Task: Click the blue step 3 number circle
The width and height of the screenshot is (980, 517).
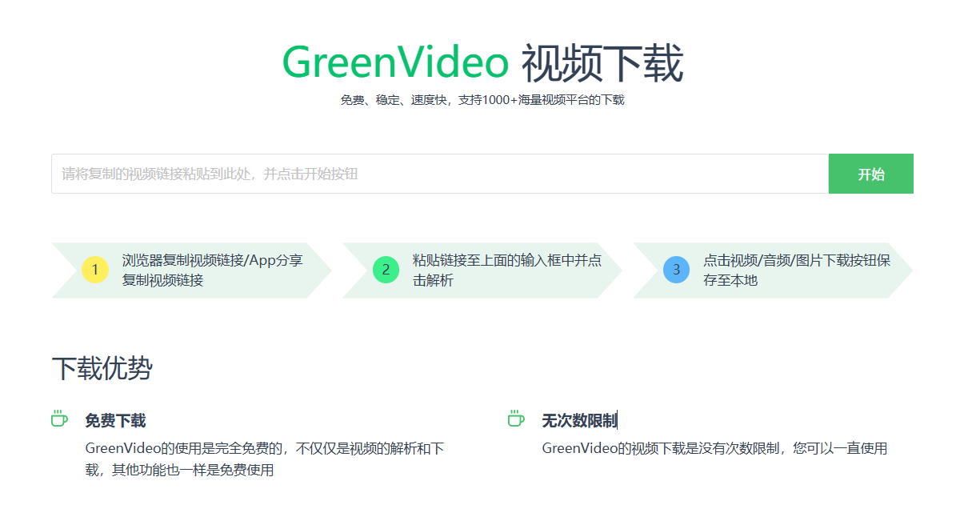Action: [675, 271]
